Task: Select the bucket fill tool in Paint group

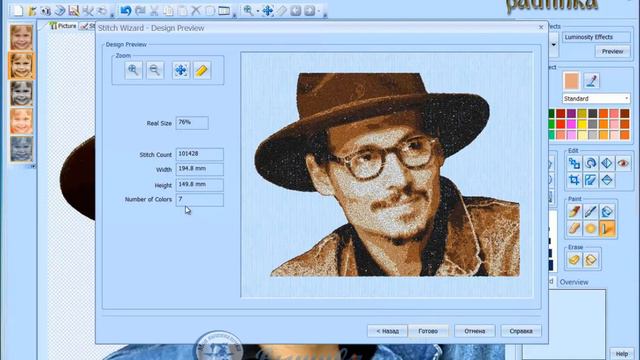Action: (607, 211)
